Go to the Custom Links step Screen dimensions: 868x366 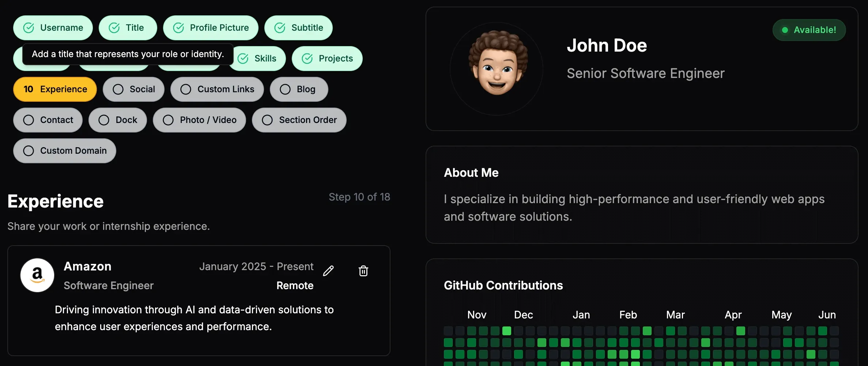(x=217, y=89)
